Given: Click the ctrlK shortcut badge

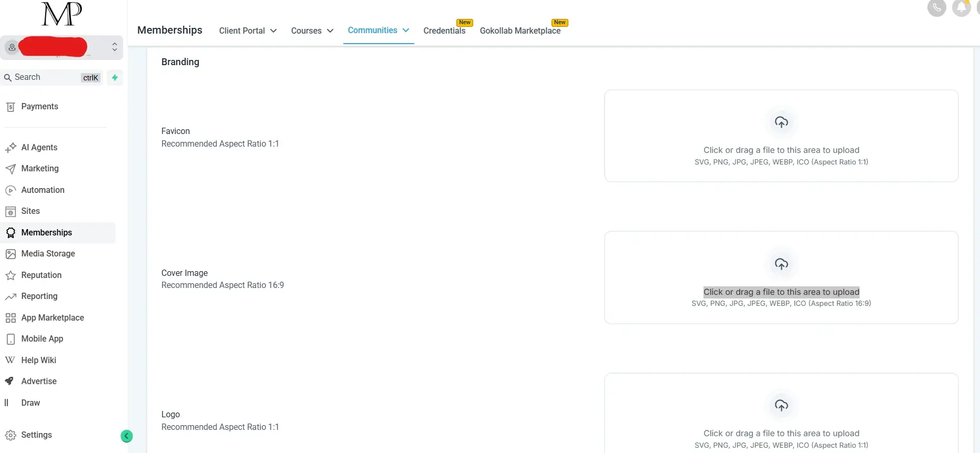Looking at the screenshot, I should (90, 78).
